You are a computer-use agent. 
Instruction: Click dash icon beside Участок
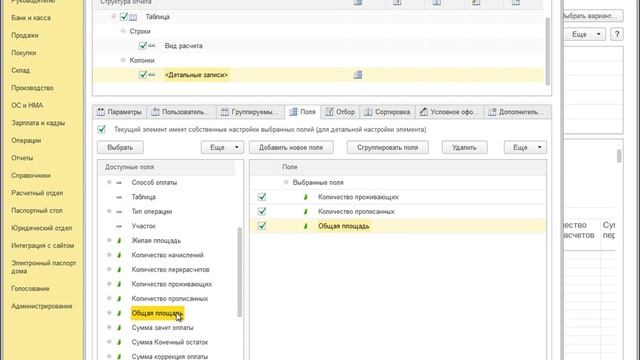[x=119, y=226]
